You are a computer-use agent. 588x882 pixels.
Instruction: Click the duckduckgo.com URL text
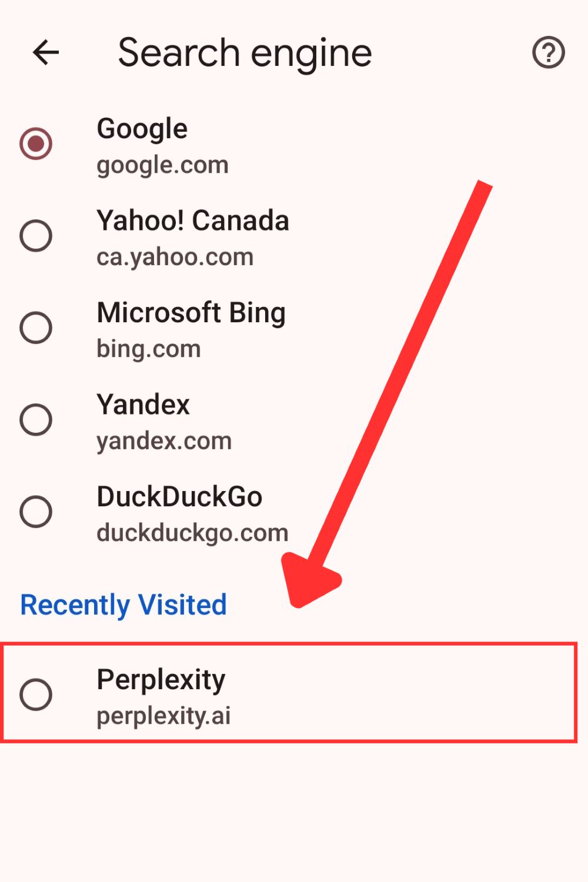191,533
